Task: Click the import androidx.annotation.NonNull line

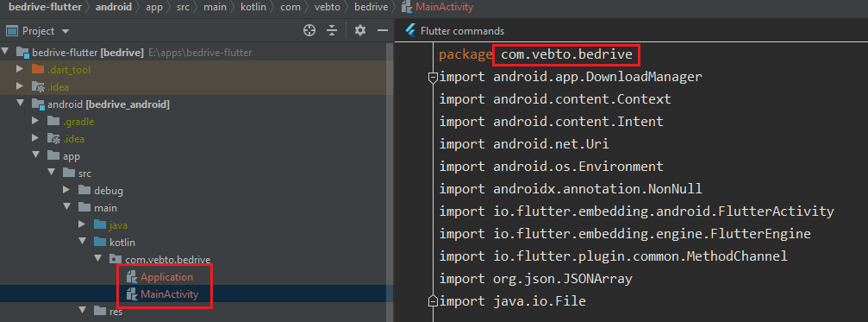Action: coord(570,189)
